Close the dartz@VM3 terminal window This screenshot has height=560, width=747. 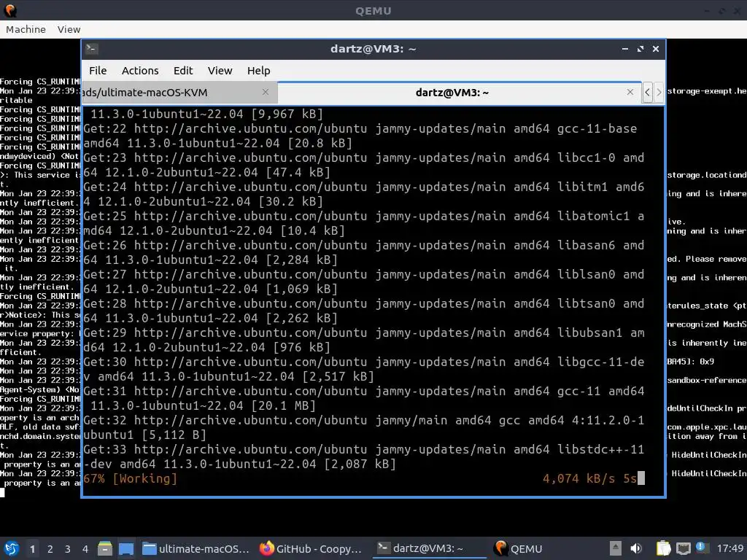[656, 49]
